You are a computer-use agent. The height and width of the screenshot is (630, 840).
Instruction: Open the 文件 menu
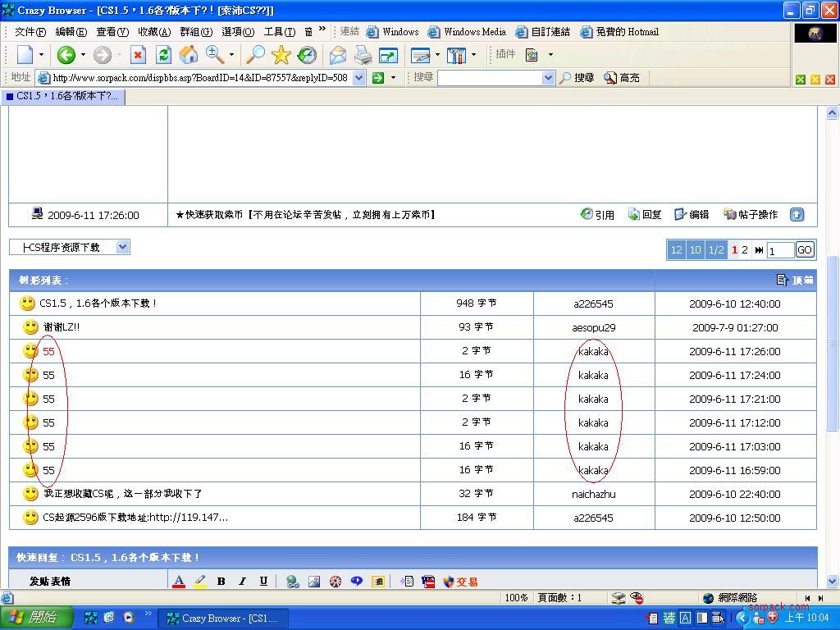pos(30,32)
